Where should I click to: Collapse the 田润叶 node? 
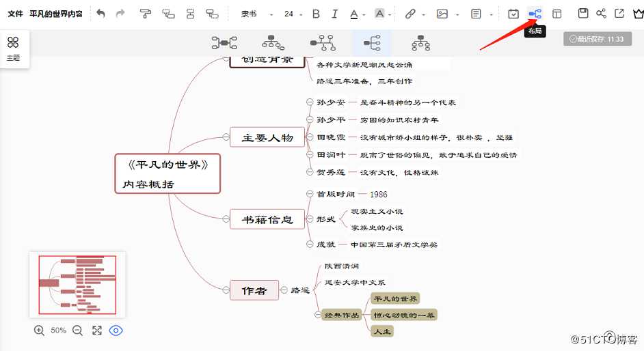tap(310, 154)
